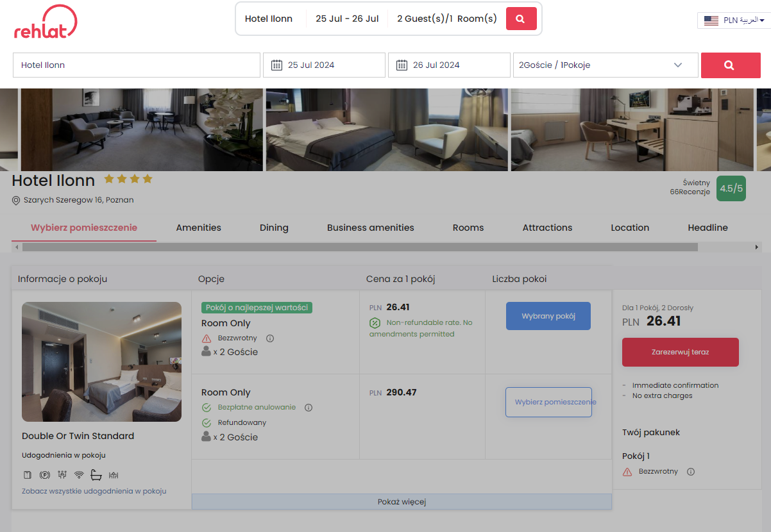Open the lounge seating area gallery photo
Screen dimensions: 771x532
point(142,130)
